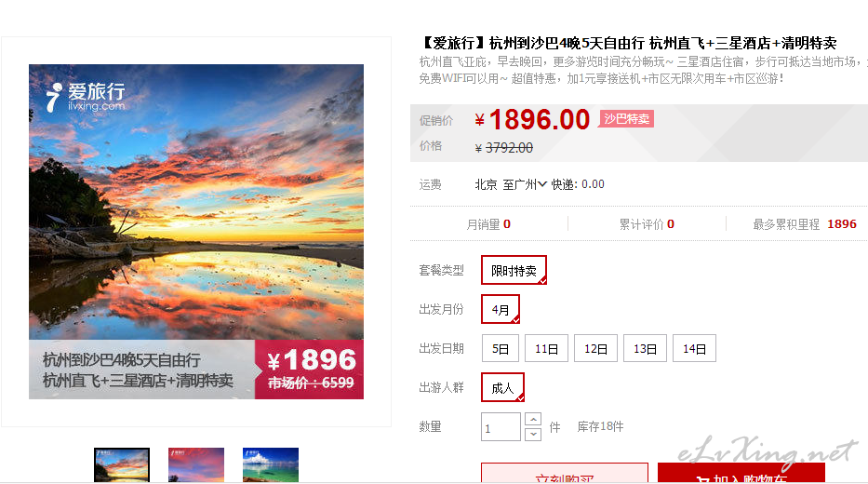Expand the 至广州 shipping destination dropdown
Viewport: 868px width, 484px height.
click(x=525, y=184)
